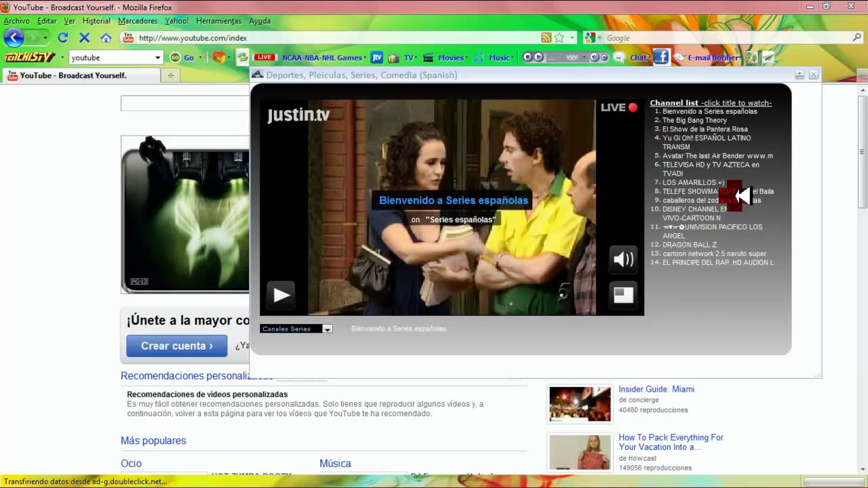Click the orange box toolbar icon
This screenshot has height=488, width=868.
(219, 58)
